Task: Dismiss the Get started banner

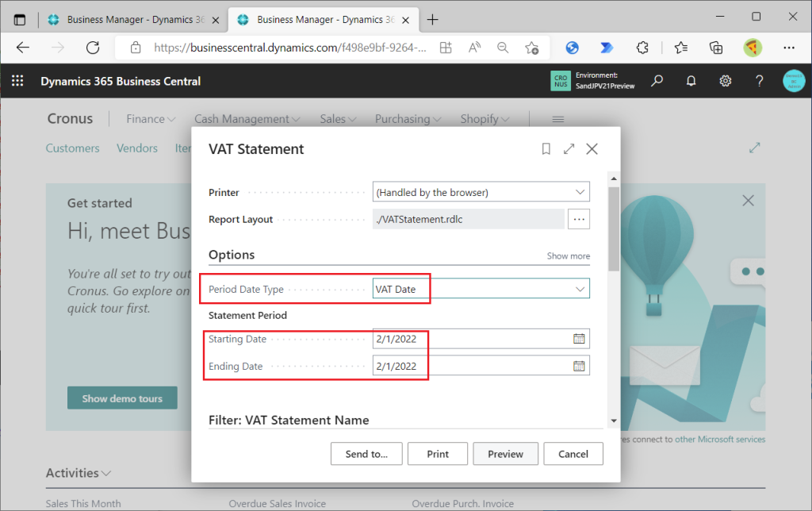Action: [748, 201]
